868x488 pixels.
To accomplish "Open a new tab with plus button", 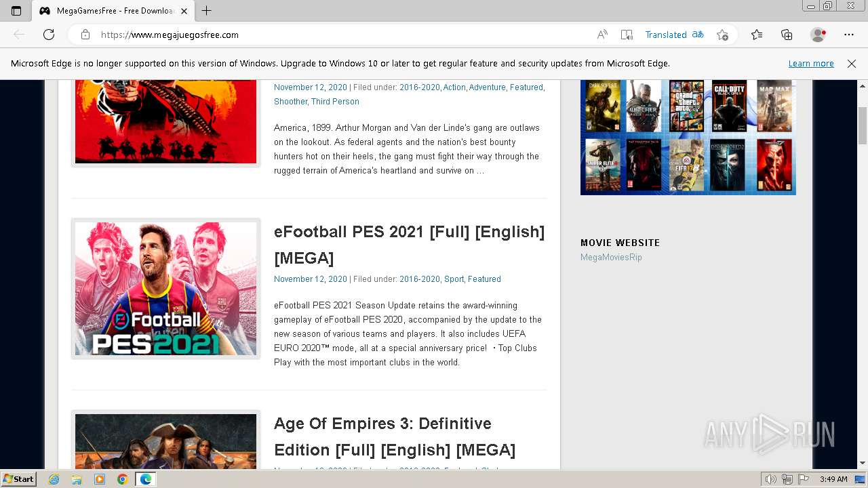I will click(x=207, y=11).
